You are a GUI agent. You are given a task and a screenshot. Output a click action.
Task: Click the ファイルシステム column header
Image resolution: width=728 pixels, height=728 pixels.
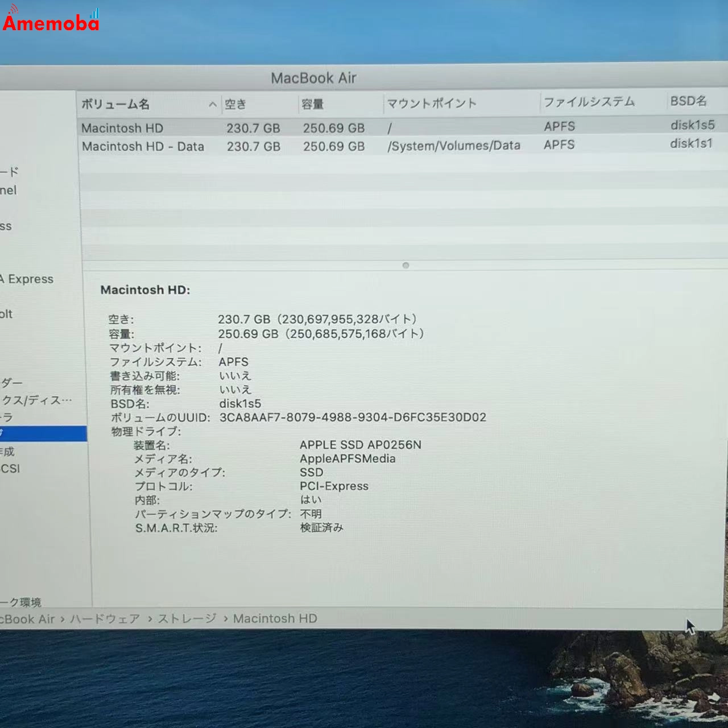click(590, 101)
